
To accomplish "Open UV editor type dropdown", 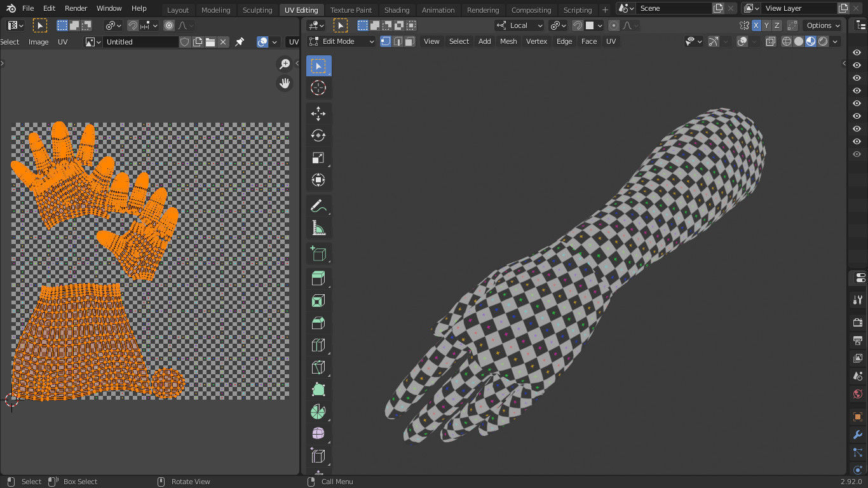I will [x=15, y=25].
